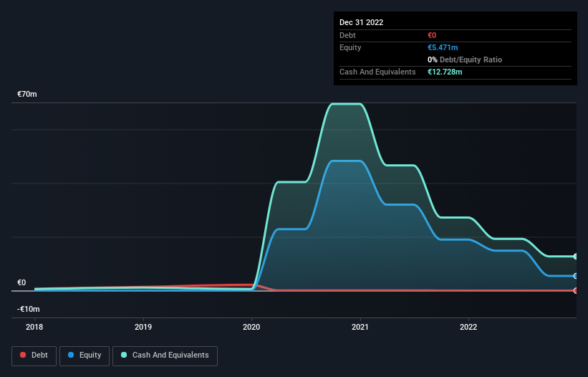Image resolution: width=588 pixels, height=377 pixels.
Task: Click the Equity row label in tooltip
Action: [x=350, y=47]
